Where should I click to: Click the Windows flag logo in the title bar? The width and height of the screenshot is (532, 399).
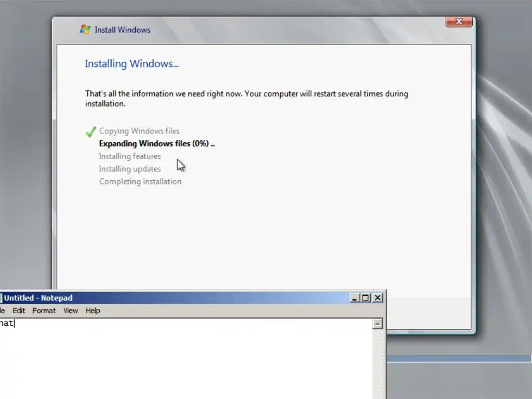85,30
